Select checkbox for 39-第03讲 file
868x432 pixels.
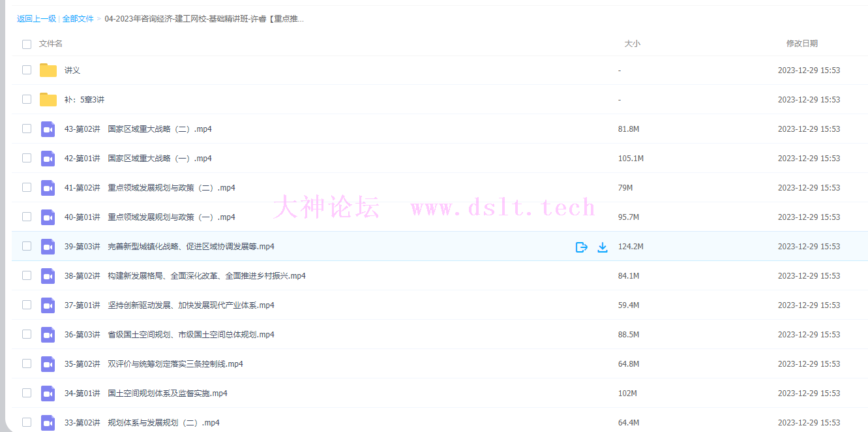(27, 246)
